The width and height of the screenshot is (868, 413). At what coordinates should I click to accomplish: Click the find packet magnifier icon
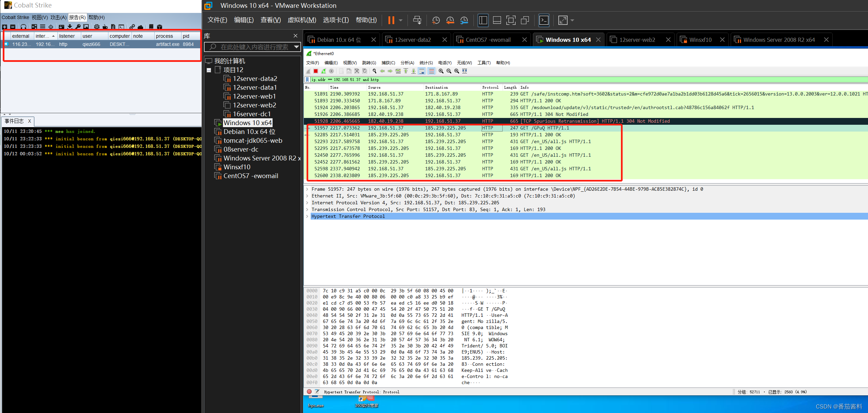point(375,71)
